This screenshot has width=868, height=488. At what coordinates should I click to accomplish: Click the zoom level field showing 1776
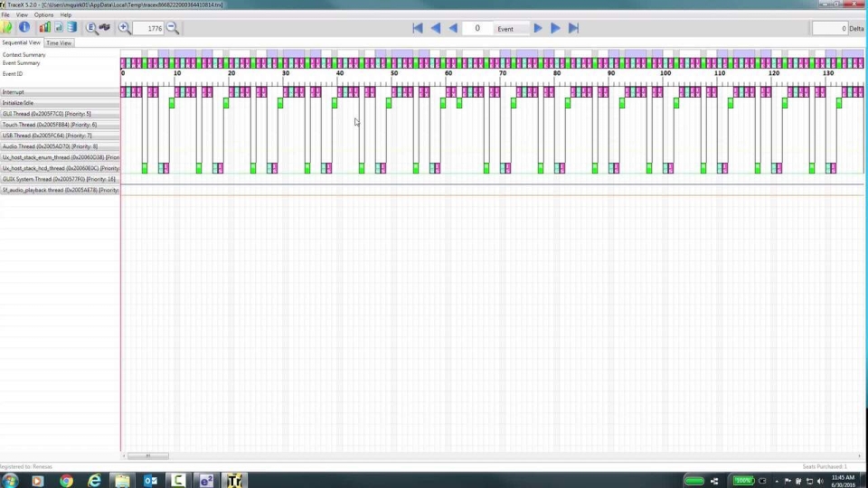[x=148, y=28]
